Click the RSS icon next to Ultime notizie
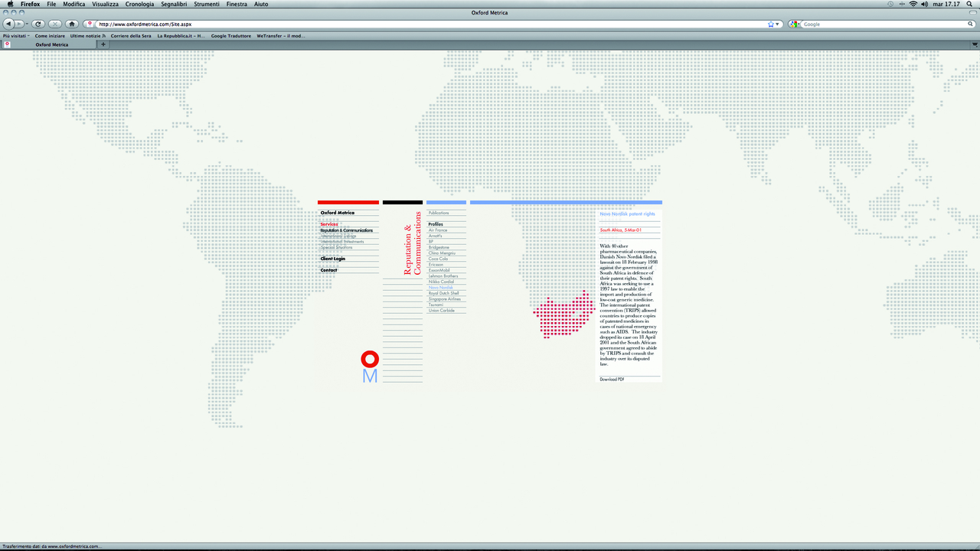This screenshot has height=551, width=980. (104, 35)
